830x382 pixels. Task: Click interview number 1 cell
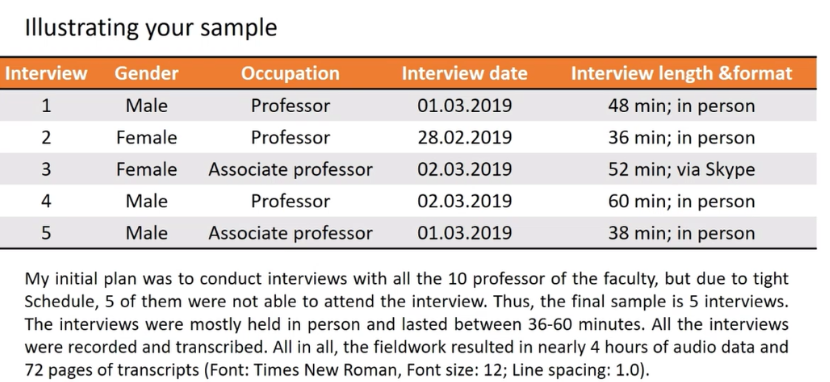(47, 106)
